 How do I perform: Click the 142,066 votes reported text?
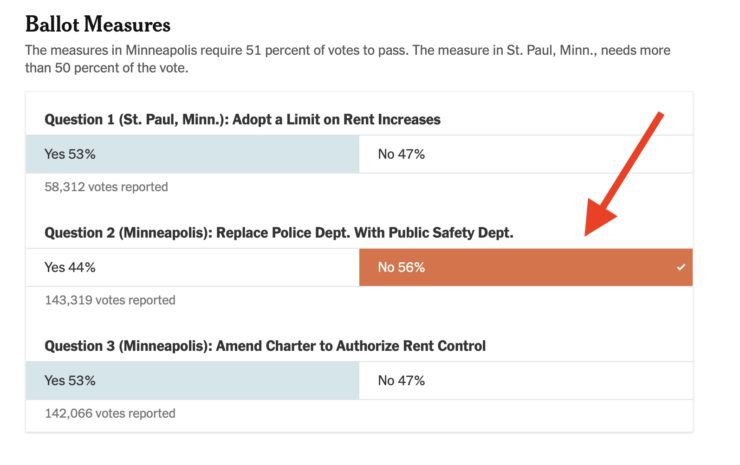tap(110, 413)
